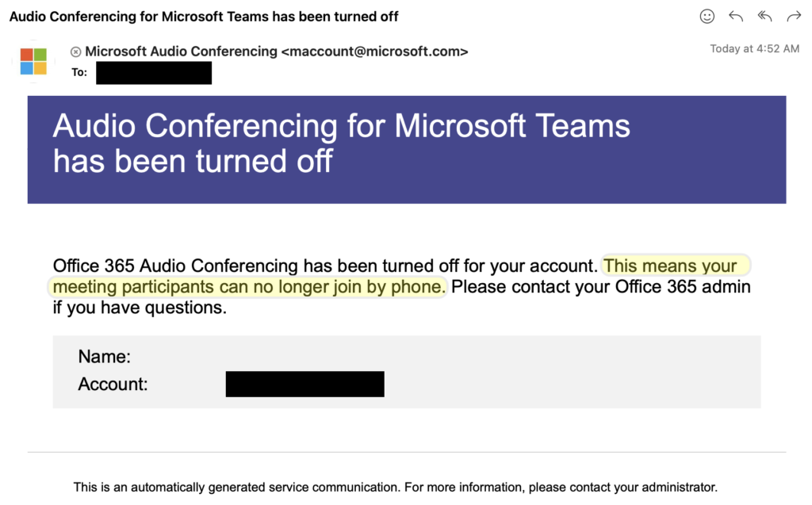Click the purple banner headline
This screenshot has width=812, height=505.
[341, 143]
